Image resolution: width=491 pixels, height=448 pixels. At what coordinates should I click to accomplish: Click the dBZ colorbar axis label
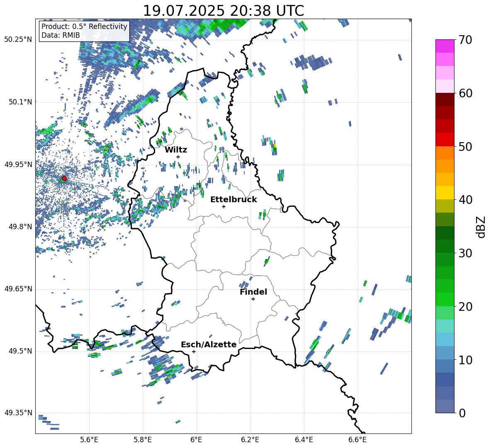tap(481, 227)
